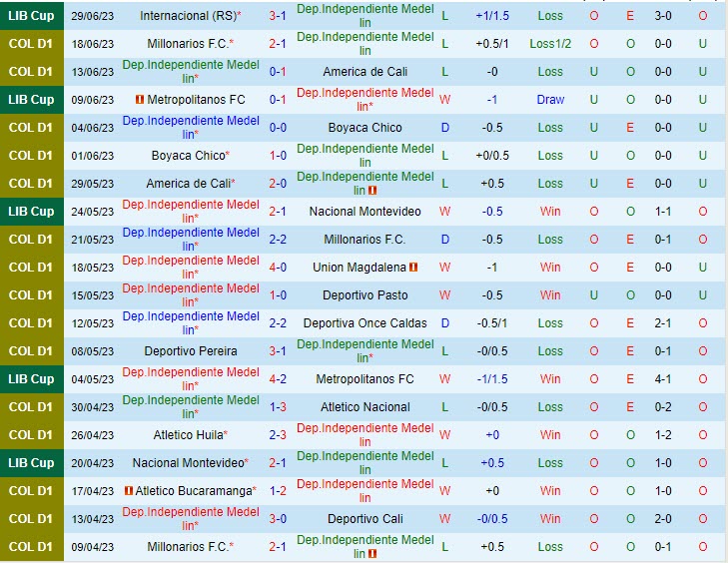Click date 12/05/23
The height and width of the screenshot is (563, 728).
pyautogui.click(x=93, y=323)
